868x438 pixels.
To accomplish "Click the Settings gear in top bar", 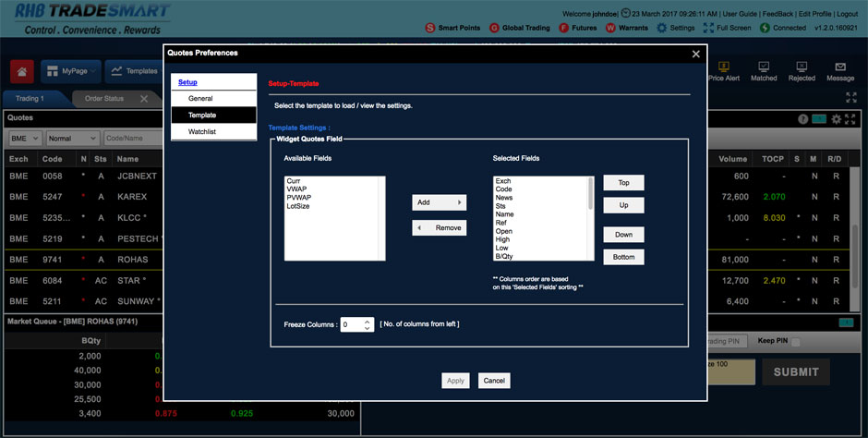I will click(x=662, y=28).
